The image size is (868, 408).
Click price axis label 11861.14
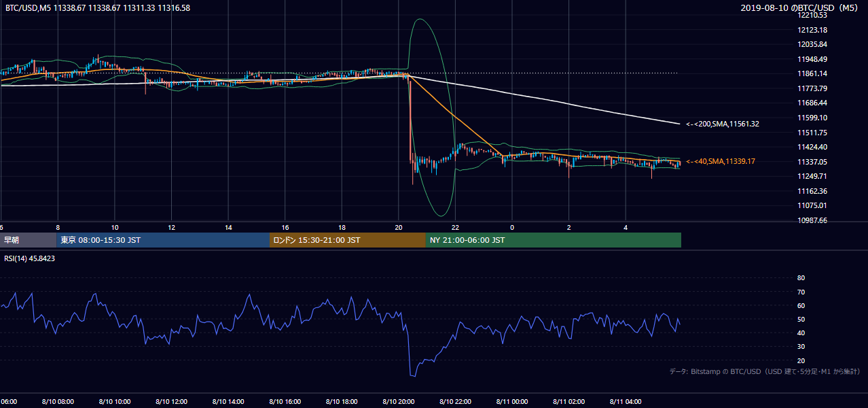(x=812, y=73)
